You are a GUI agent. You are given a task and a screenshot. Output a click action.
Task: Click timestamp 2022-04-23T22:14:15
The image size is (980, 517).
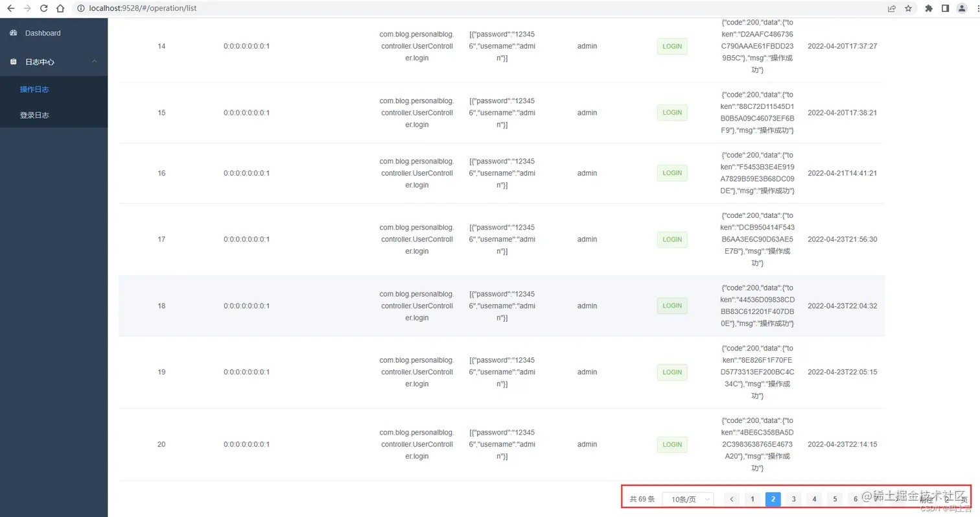pos(842,444)
